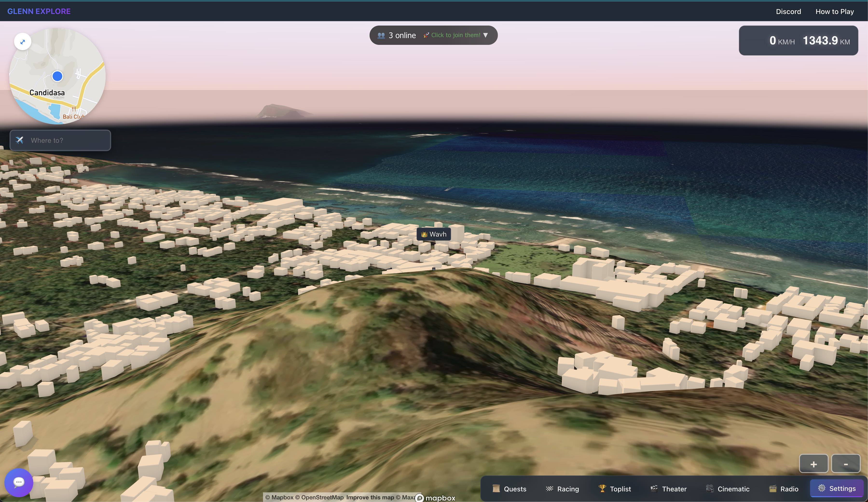Click the Quests scroll icon
Image resolution: width=868 pixels, height=502 pixels.
pyautogui.click(x=496, y=488)
